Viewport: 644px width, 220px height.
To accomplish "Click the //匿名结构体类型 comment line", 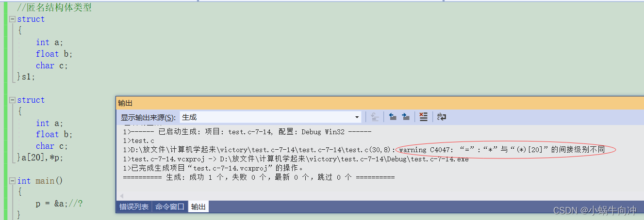I will pos(54,8).
